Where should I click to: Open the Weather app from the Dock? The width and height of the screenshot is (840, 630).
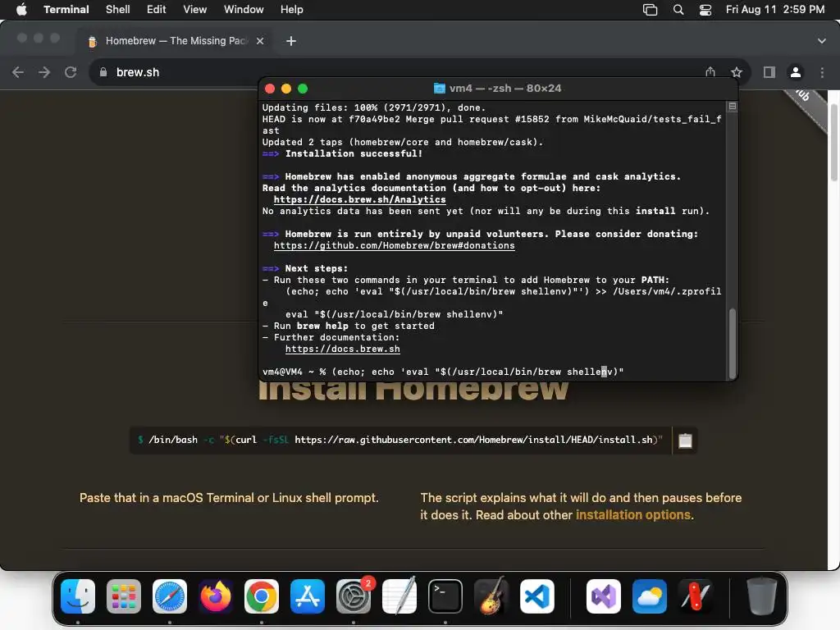click(x=650, y=596)
